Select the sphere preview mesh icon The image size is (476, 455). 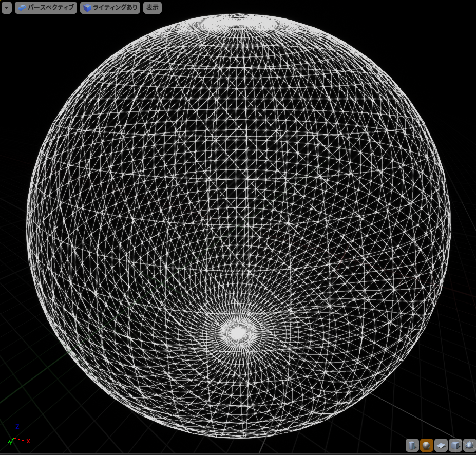[x=426, y=445]
